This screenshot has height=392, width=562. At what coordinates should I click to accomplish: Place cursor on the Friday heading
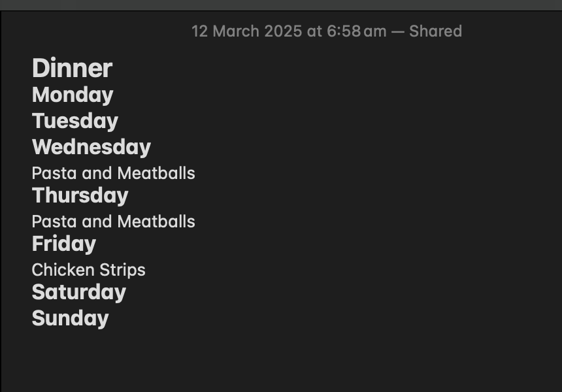[64, 244]
